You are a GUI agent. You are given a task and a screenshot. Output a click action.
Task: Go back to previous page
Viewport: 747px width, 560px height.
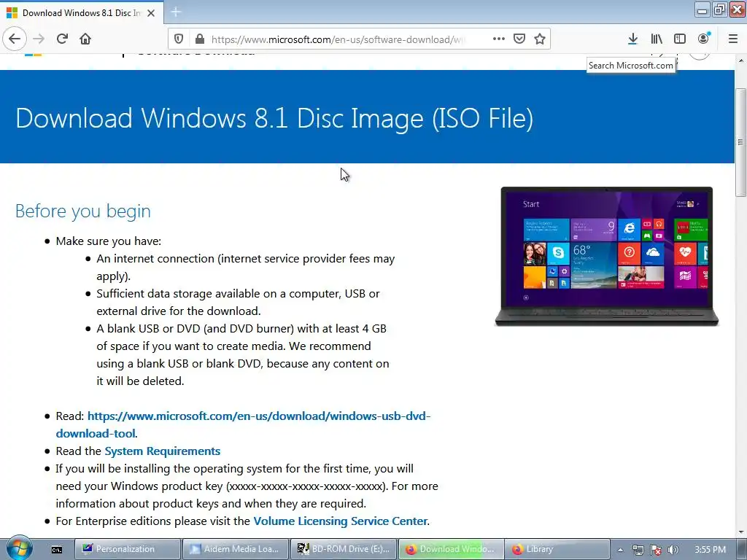click(x=15, y=39)
